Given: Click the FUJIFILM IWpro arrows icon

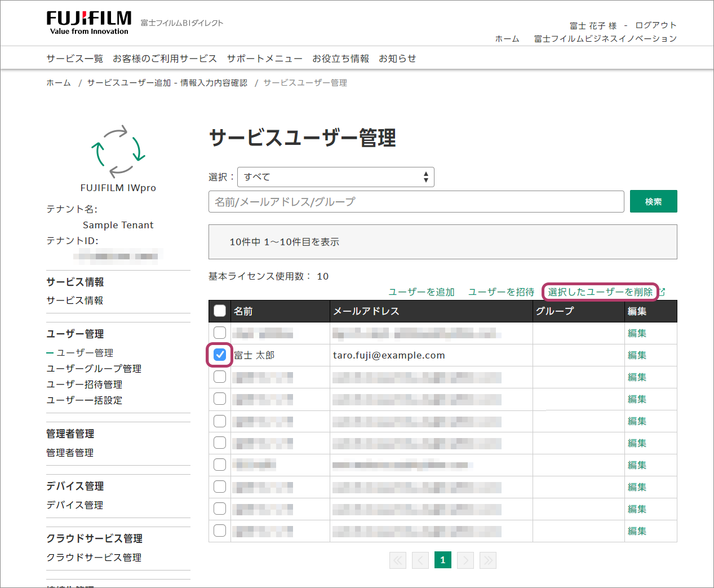Looking at the screenshot, I should tap(118, 151).
